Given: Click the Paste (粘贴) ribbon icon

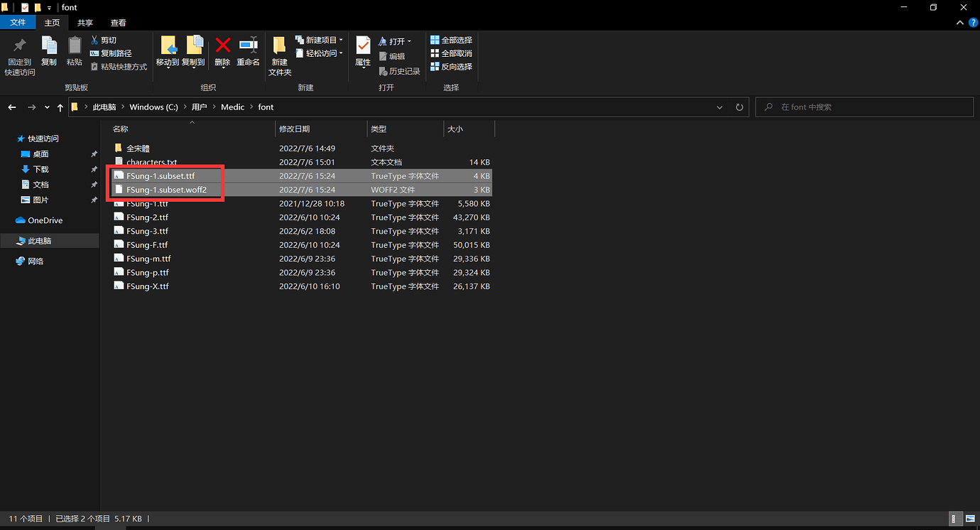Looking at the screenshot, I should pyautogui.click(x=75, y=52).
